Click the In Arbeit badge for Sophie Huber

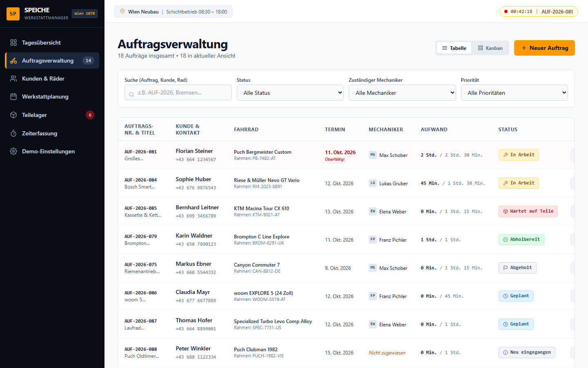coord(519,183)
